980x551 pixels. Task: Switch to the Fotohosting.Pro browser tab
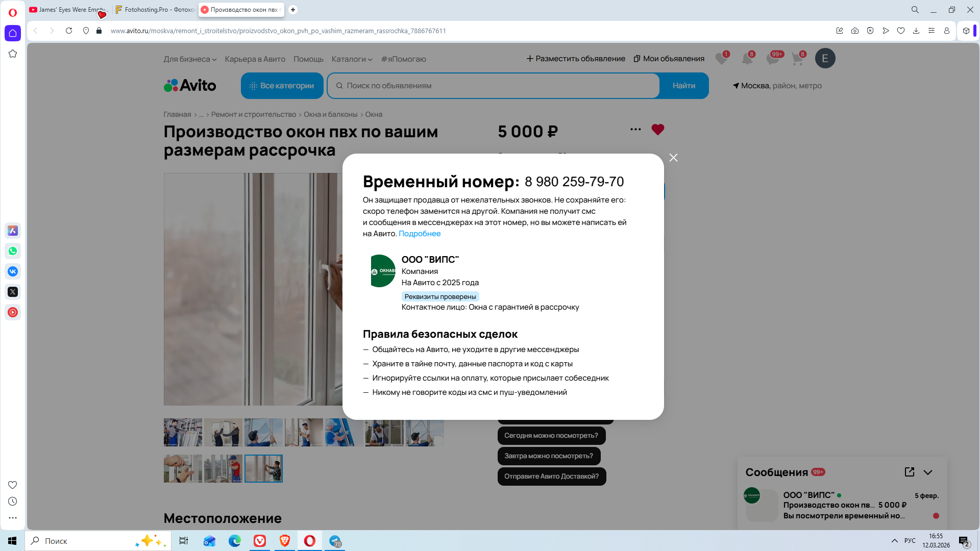click(x=155, y=10)
